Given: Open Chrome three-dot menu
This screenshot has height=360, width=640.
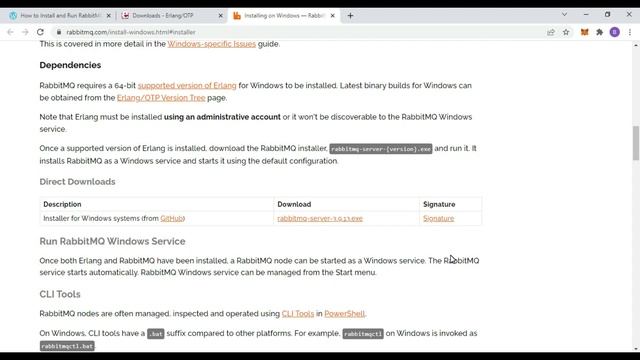Looking at the screenshot, I should click(630, 32).
